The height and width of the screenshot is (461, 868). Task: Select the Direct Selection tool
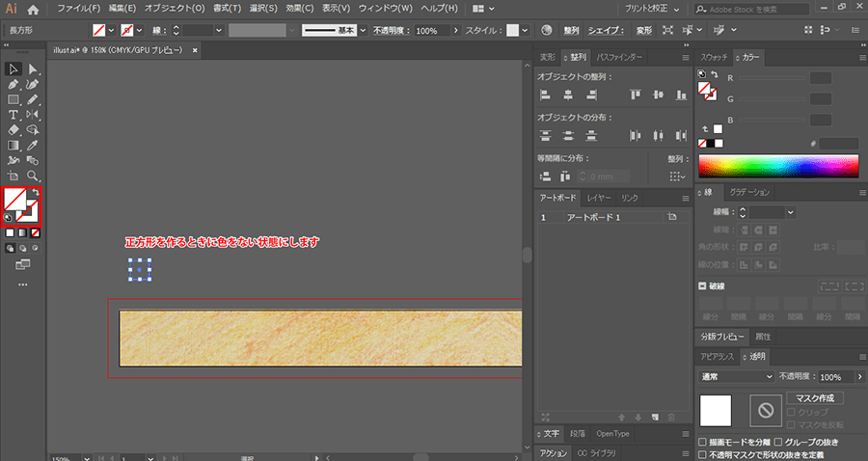[33, 69]
